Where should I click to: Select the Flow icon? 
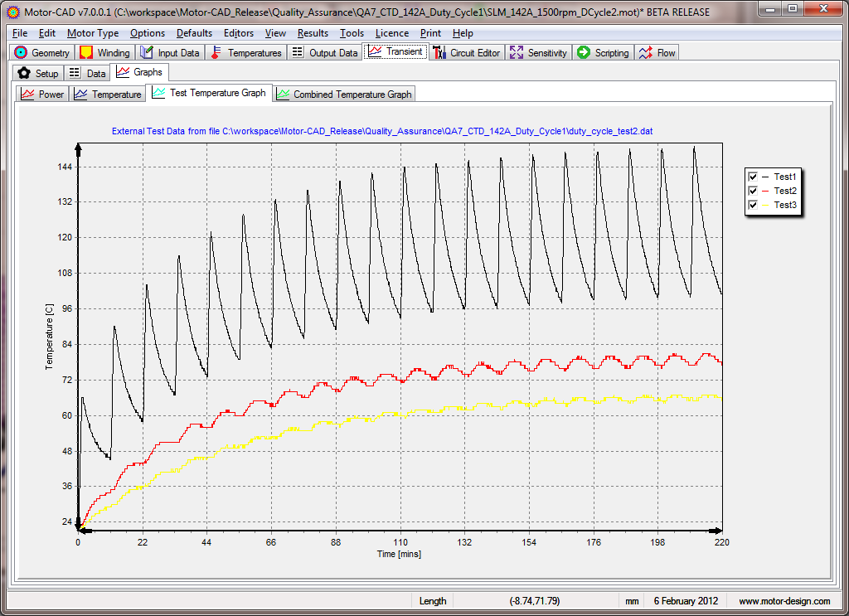pyautogui.click(x=645, y=52)
